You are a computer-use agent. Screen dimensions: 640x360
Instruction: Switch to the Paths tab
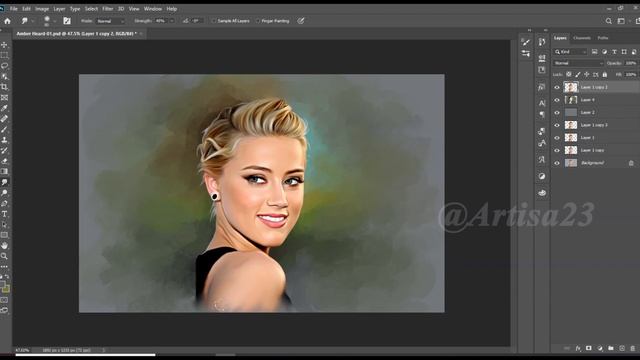click(603, 38)
